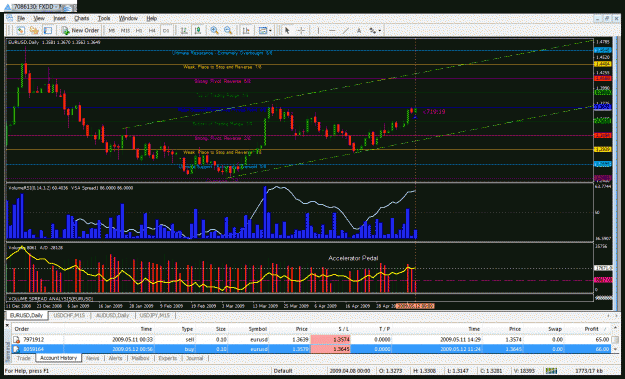
Task: Click the Default profile status entry
Action: (283, 371)
